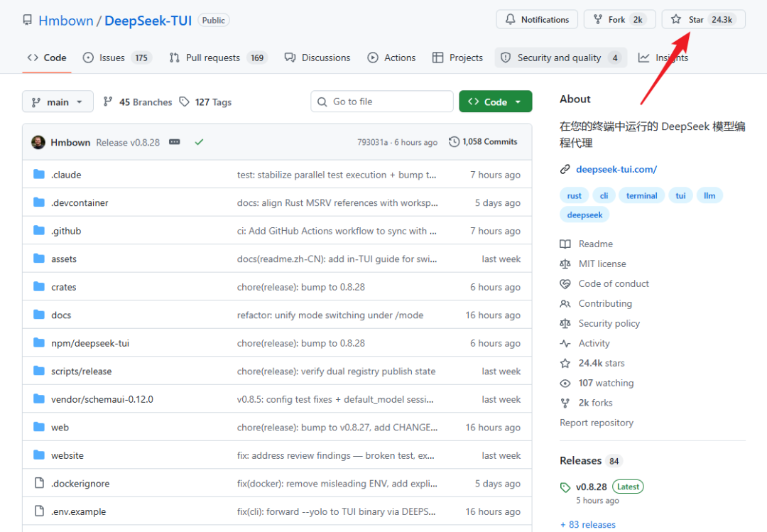This screenshot has width=767, height=532.
Task: Click the .claude folder icon
Action: [39, 174]
